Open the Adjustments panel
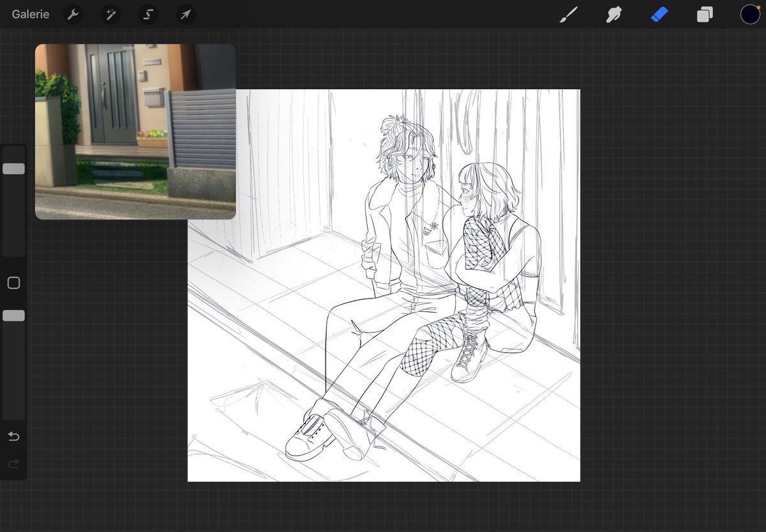766x532 pixels. tap(110, 14)
